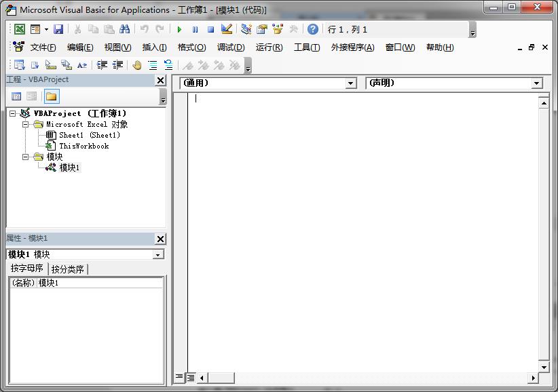The height and width of the screenshot is (392, 558).
Task: Collapse VBAProject (工作簿1) tree node
Action: coord(12,114)
